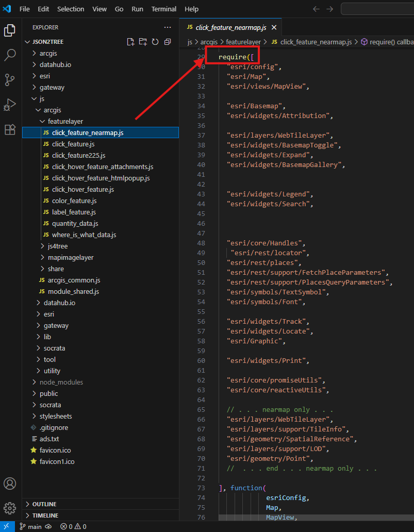414x532 pixels.
Task: Click the click_feature_nearmap.js breadcrumb segment
Action: (x=311, y=42)
